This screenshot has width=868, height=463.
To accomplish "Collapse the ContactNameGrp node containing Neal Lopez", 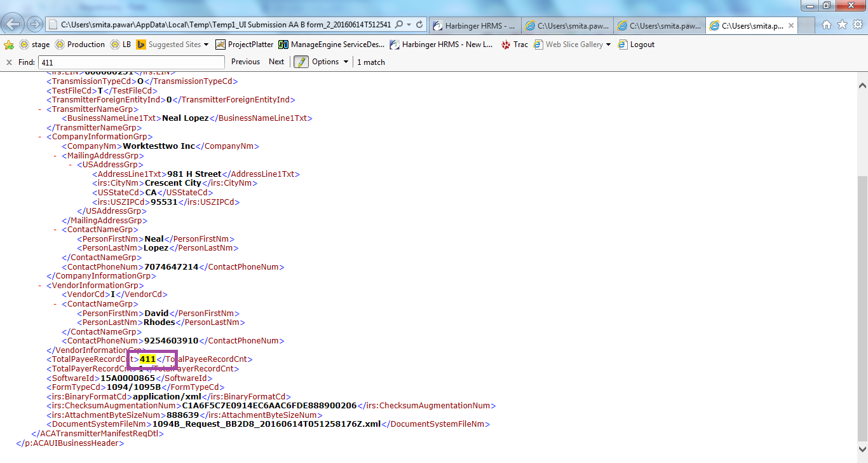I will tap(55, 230).
